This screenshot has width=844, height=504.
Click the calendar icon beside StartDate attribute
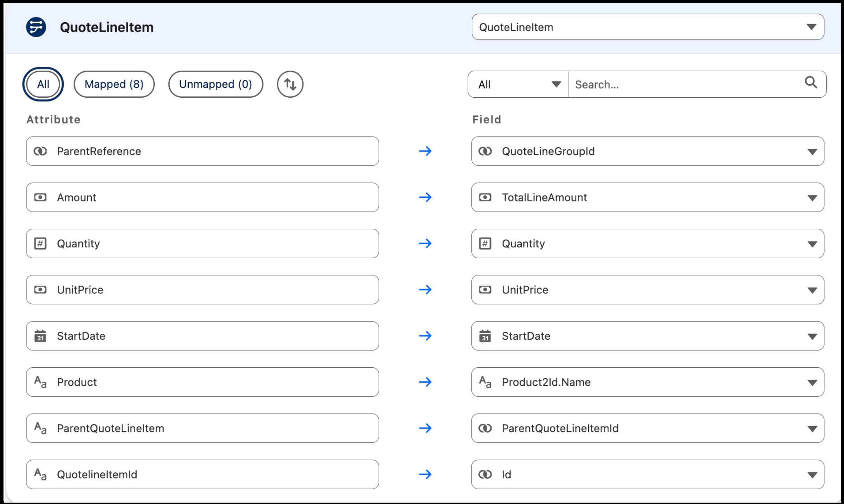click(40, 336)
